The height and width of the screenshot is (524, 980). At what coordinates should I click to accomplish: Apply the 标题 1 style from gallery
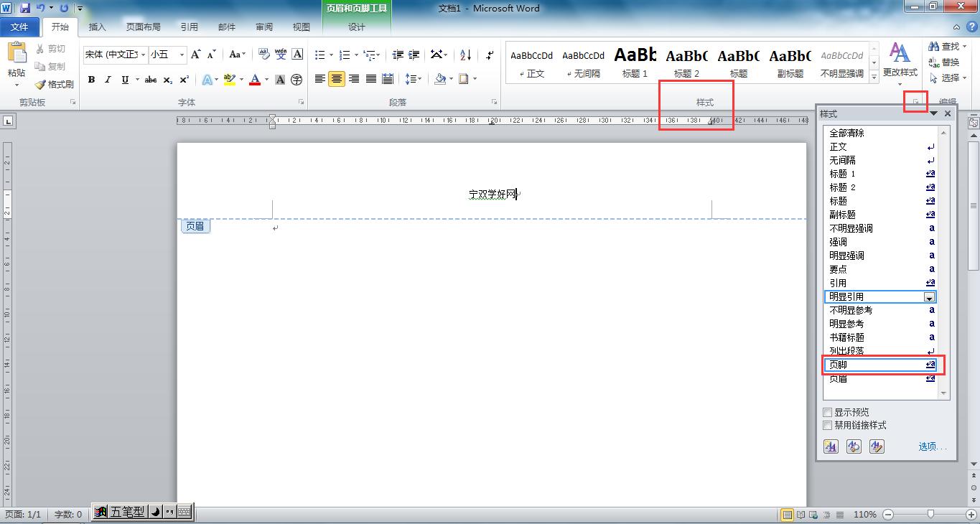635,62
